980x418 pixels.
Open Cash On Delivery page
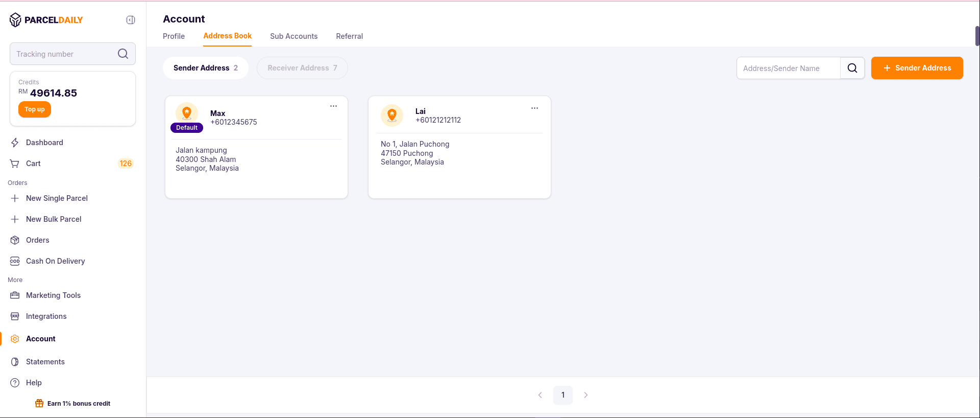[x=55, y=261]
